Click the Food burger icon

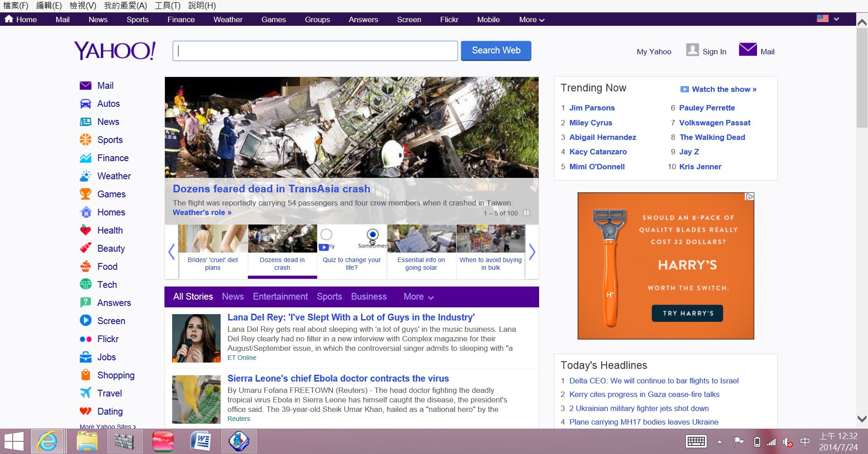click(x=86, y=267)
